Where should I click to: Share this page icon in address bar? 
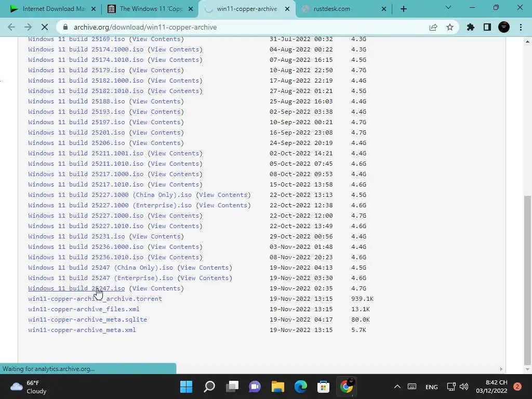(x=433, y=27)
